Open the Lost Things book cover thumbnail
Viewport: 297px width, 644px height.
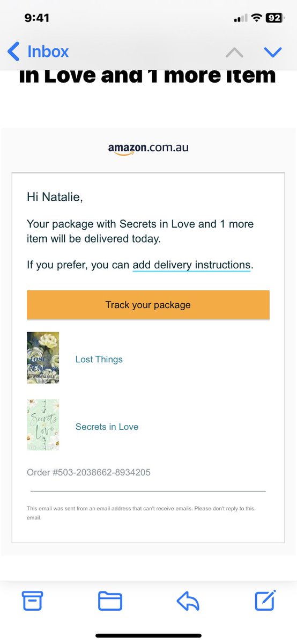coord(43,357)
